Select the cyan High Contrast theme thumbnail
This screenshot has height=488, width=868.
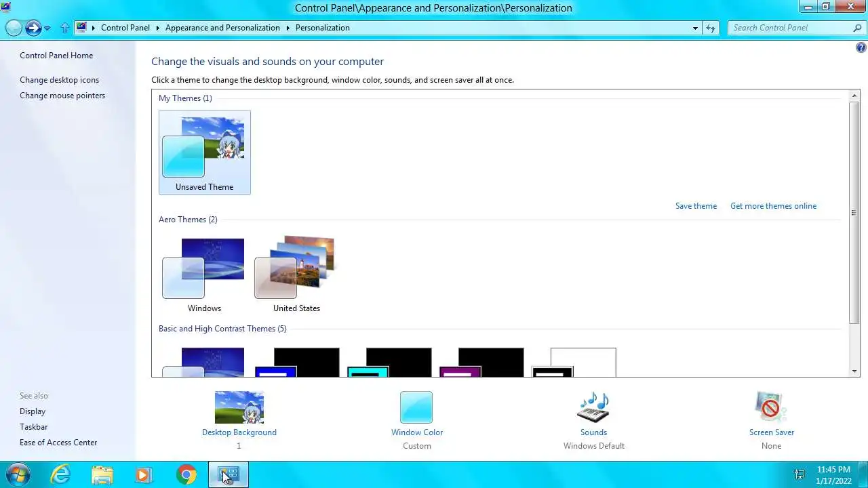[389, 362]
